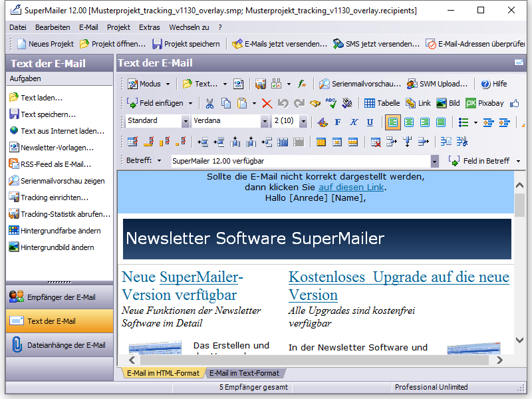Image resolution: width=532 pixels, height=399 pixels.
Task: Run the ABC spell check icon
Action: 331,103
